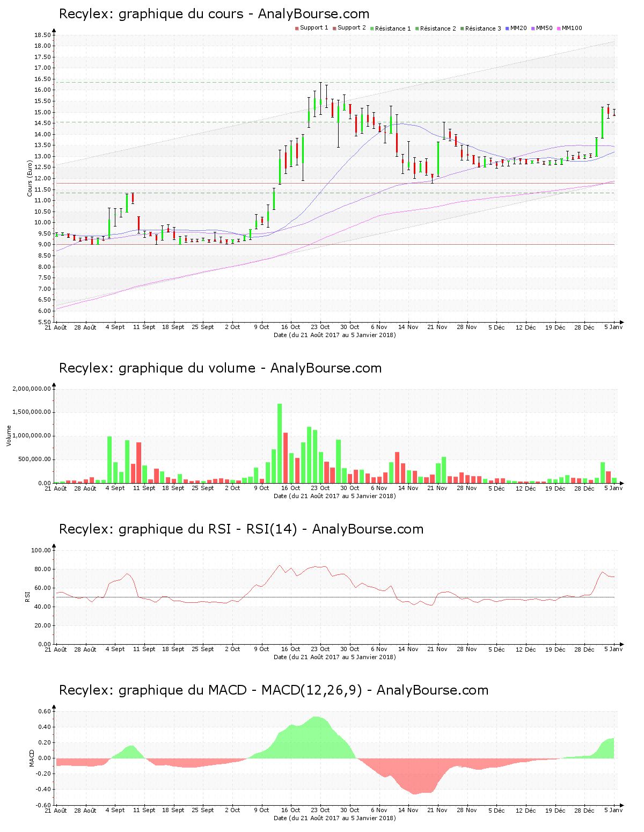This screenshot has width=644, height=832.
Task: Click the 'graphique du cours' chart title
Action: point(214,14)
